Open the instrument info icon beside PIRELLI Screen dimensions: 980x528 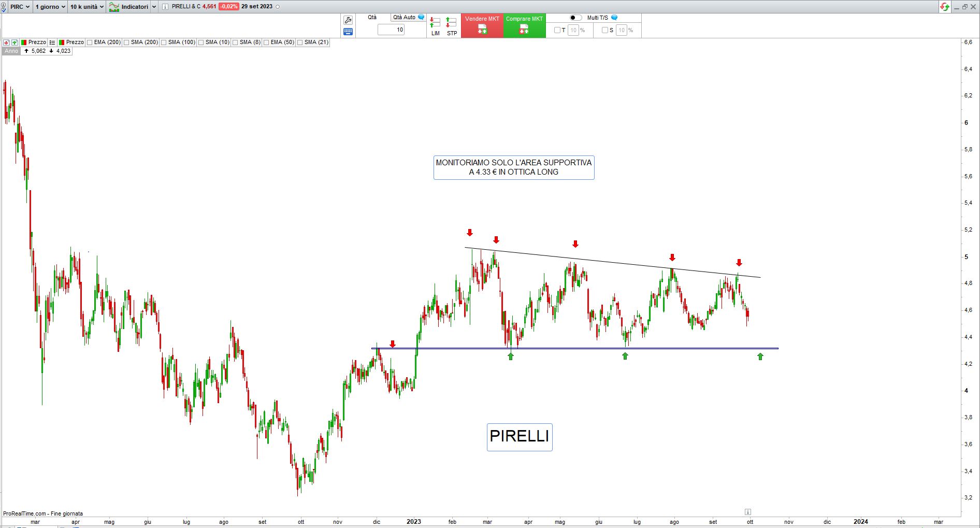[x=165, y=7]
